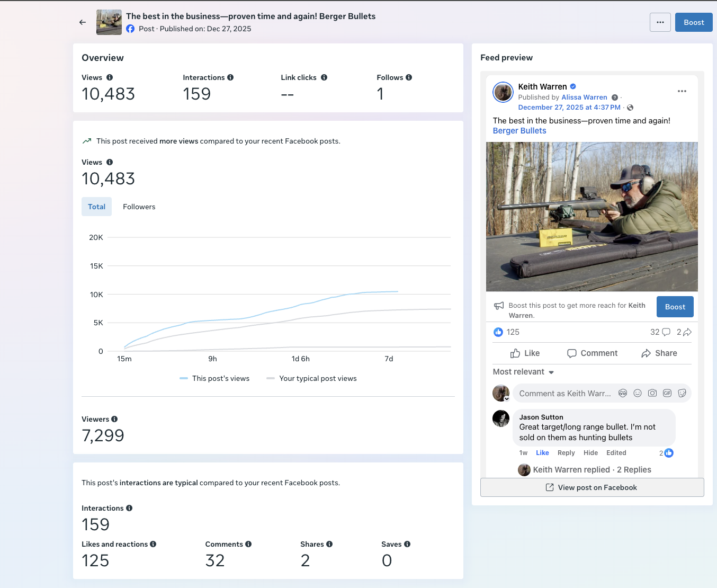Click the Viewers info icon

(x=114, y=419)
